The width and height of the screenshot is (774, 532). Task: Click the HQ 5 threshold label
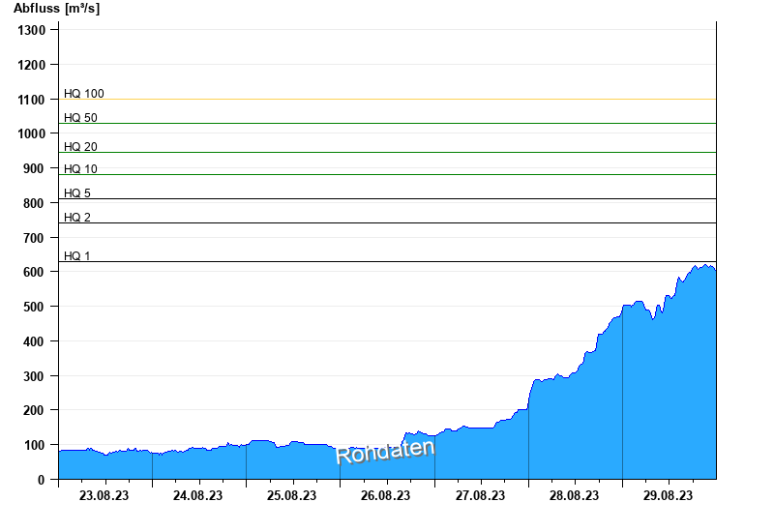[77, 193]
